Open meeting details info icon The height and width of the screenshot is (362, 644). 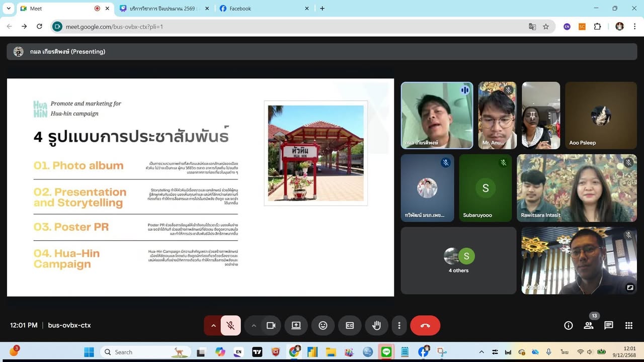pos(569,326)
